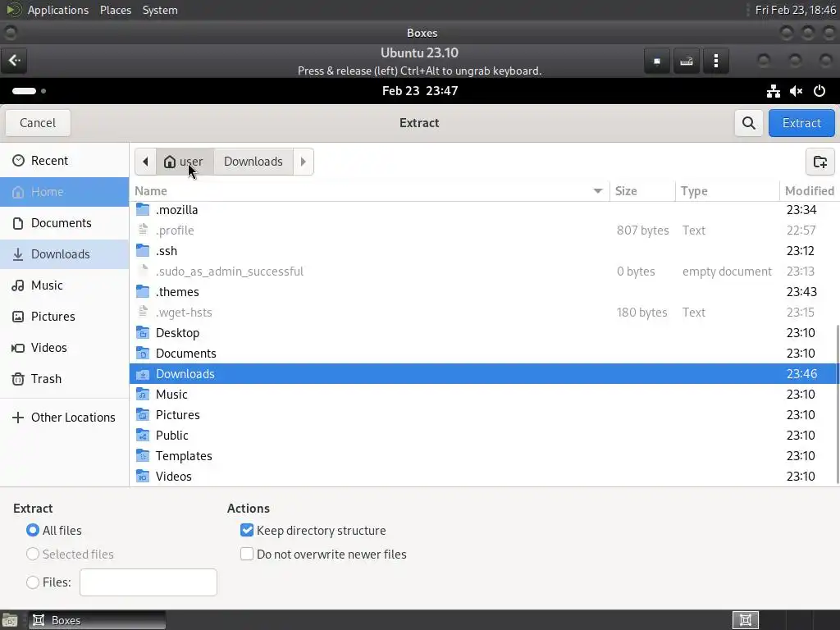Click the Name column sort arrow
The image size is (840, 630).
[x=598, y=191]
